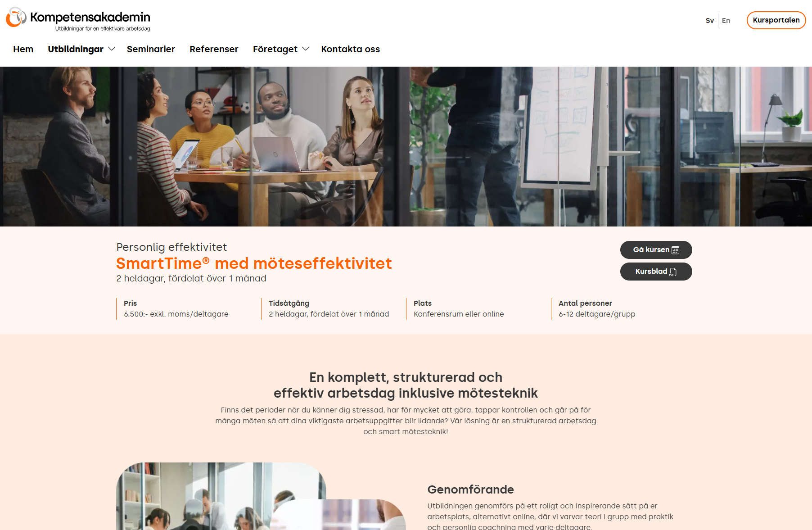Click the PDF icon on Kursblad
Viewport: 812px width, 530px height.
tap(673, 272)
